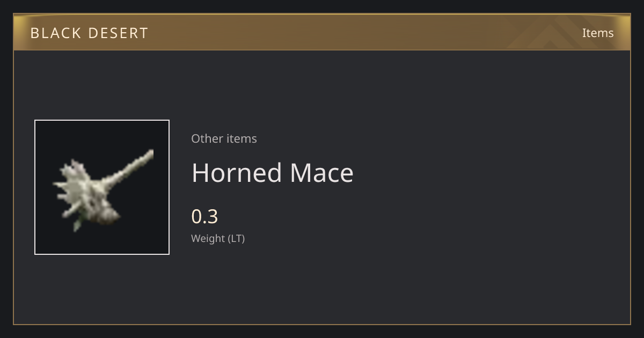Click the gold header banner center

coord(322,32)
